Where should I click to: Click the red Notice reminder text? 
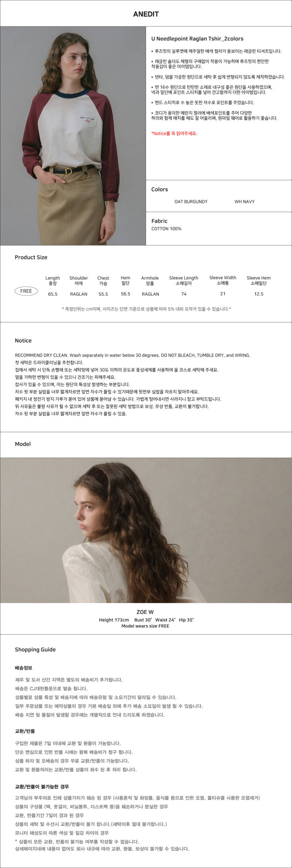[174, 134]
